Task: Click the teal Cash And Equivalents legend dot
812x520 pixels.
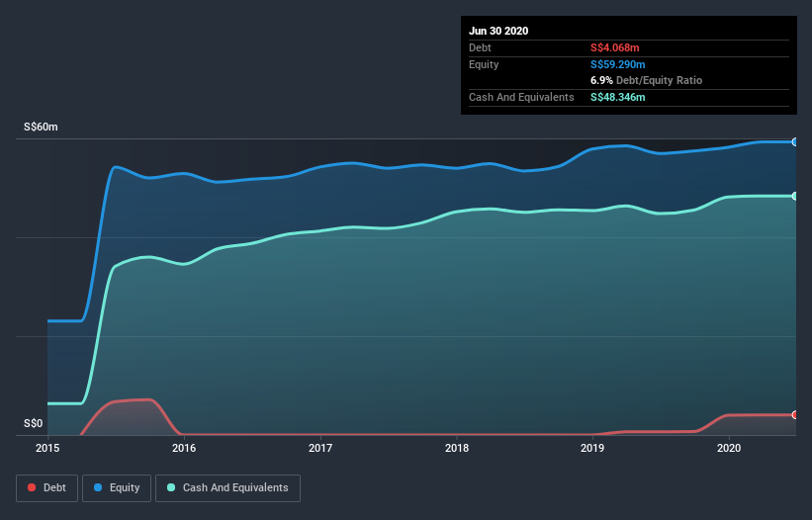Action: point(171,487)
